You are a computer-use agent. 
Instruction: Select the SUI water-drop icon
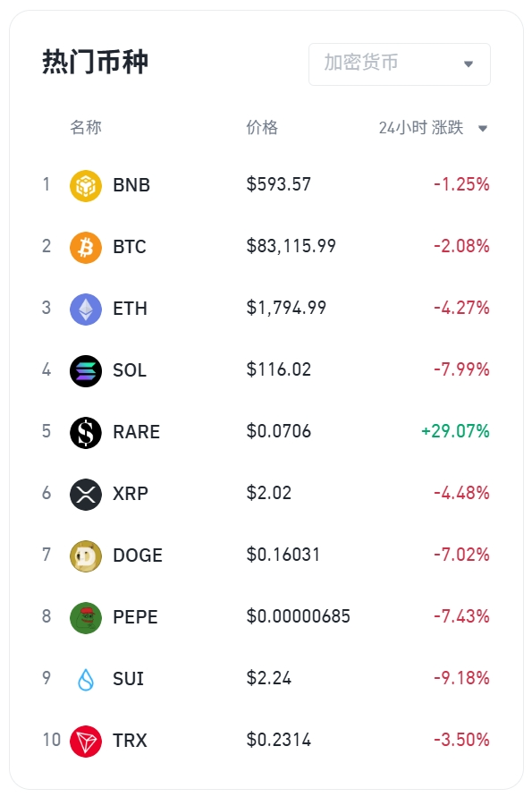[x=85, y=680]
